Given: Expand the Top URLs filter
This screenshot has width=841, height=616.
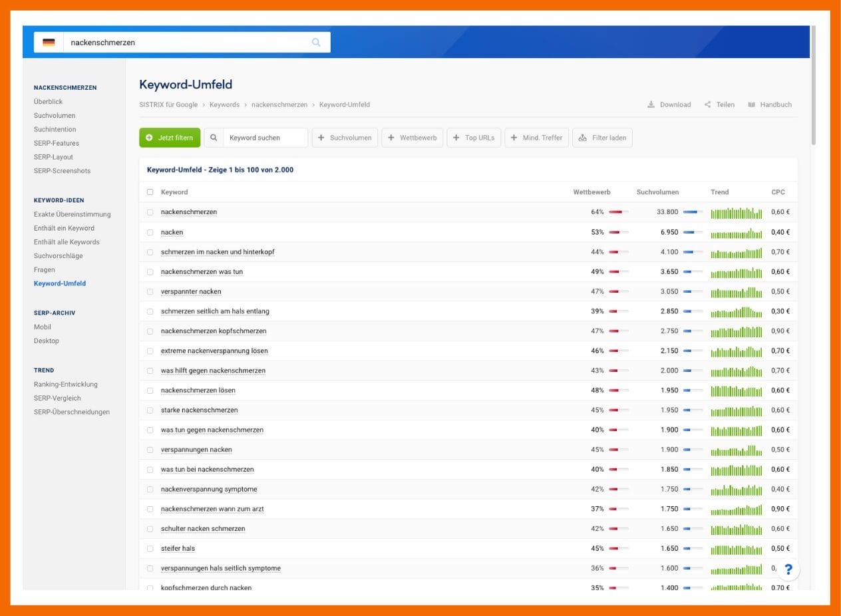Looking at the screenshot, I should point(474,138).
